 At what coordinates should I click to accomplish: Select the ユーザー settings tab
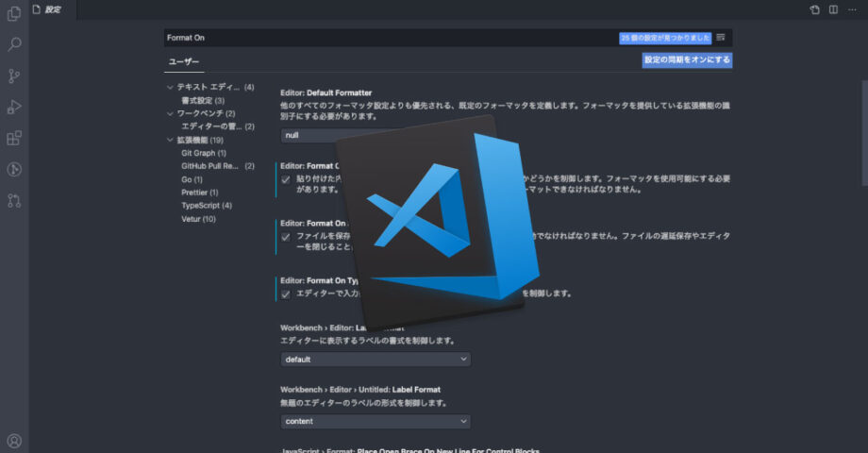(x=184, y=61)
